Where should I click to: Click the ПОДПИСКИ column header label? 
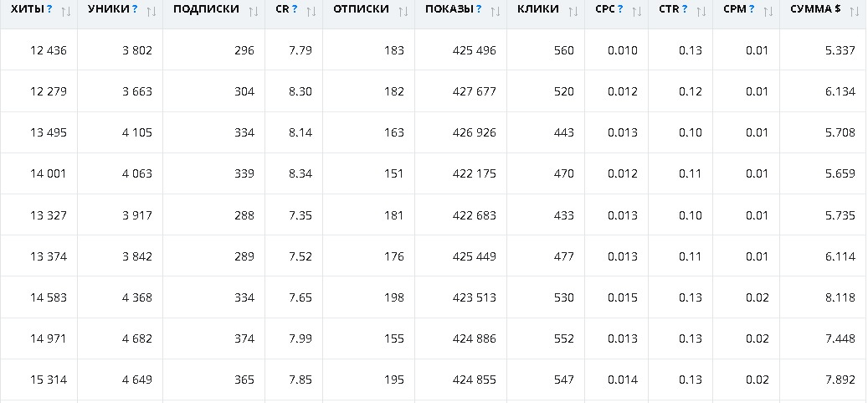pyautogui.click(x=206, y=9)
